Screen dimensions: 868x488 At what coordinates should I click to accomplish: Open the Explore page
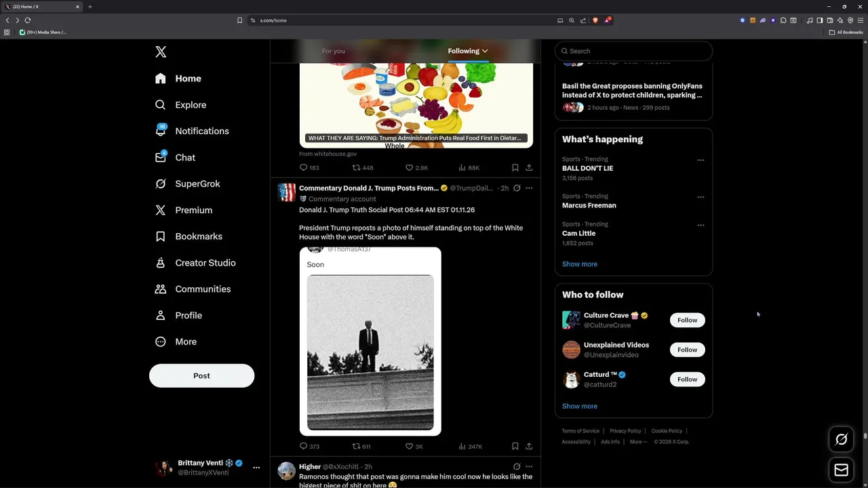pos(180,105)
